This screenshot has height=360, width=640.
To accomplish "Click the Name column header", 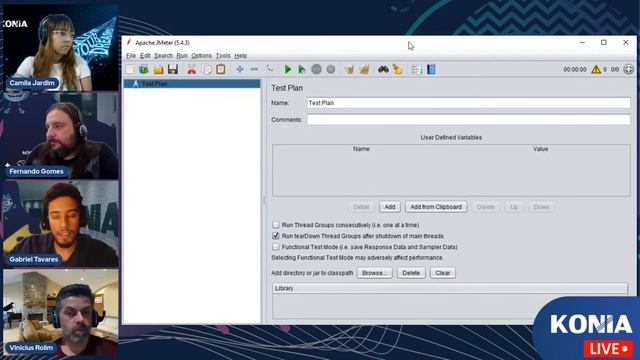I will click(362, 149).
